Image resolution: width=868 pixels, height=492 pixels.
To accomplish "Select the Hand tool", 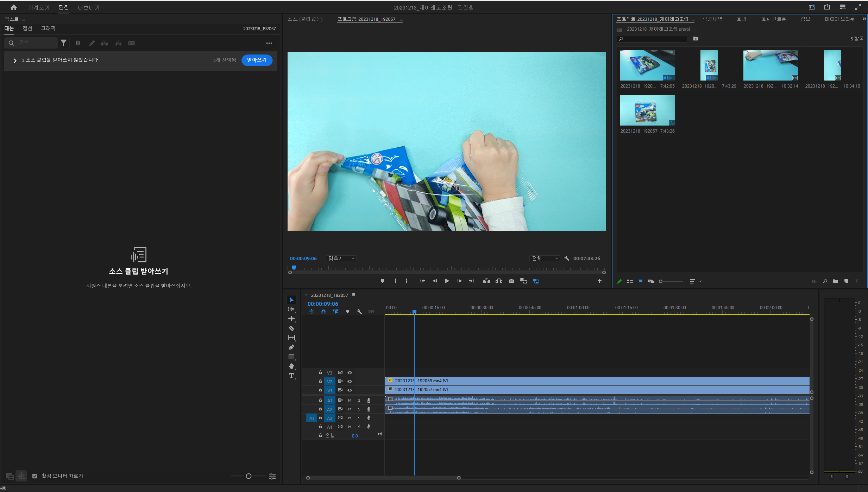I will point(291,366).
